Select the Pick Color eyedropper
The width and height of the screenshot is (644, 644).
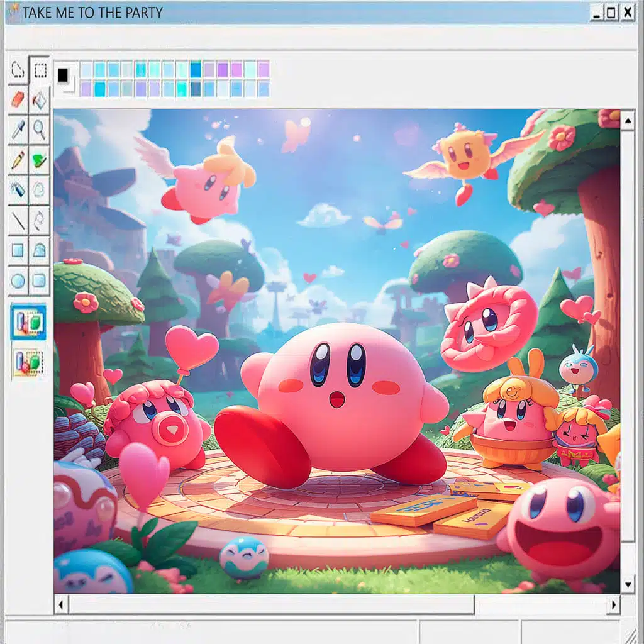pyautogui.click(x=18, y=130)
